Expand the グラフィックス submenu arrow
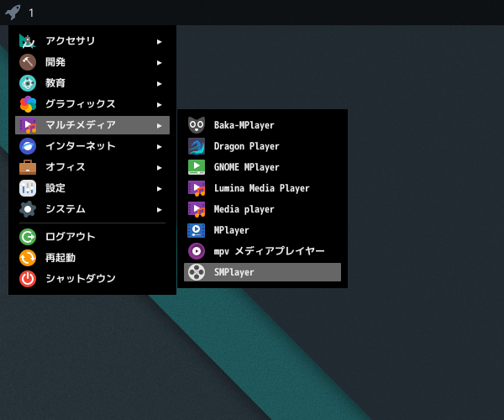Screen dimensions: 504x420 [x=159, y=105]
